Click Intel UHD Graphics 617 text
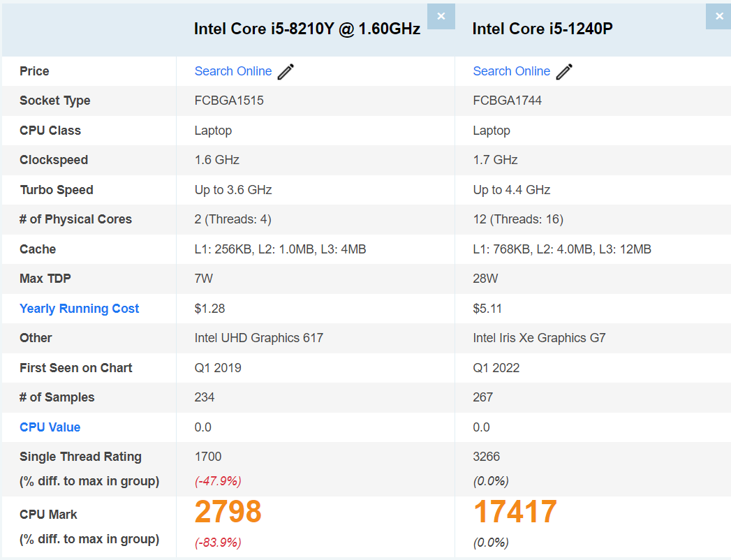 (x=259, y=338)
